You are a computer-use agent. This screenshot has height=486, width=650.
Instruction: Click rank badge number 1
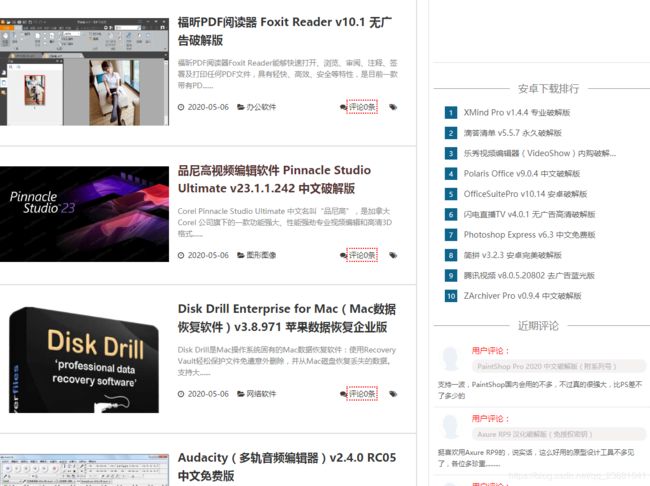(451, 112)
